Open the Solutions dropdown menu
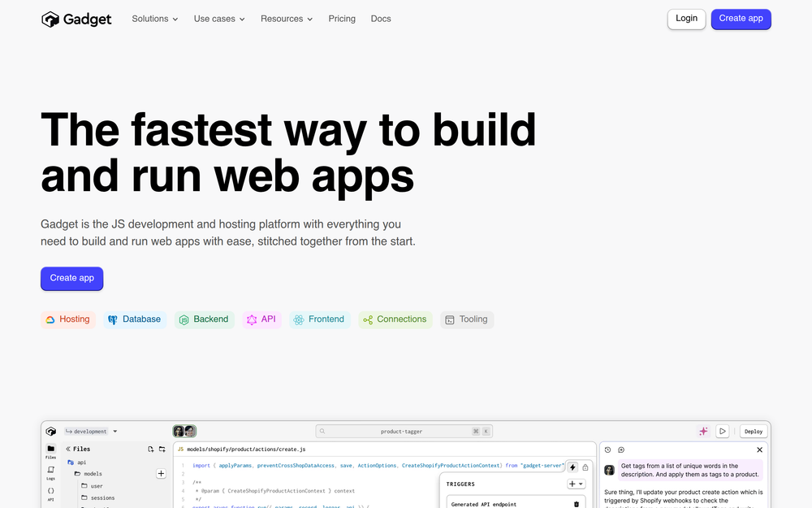 click(x=155, y=19)
